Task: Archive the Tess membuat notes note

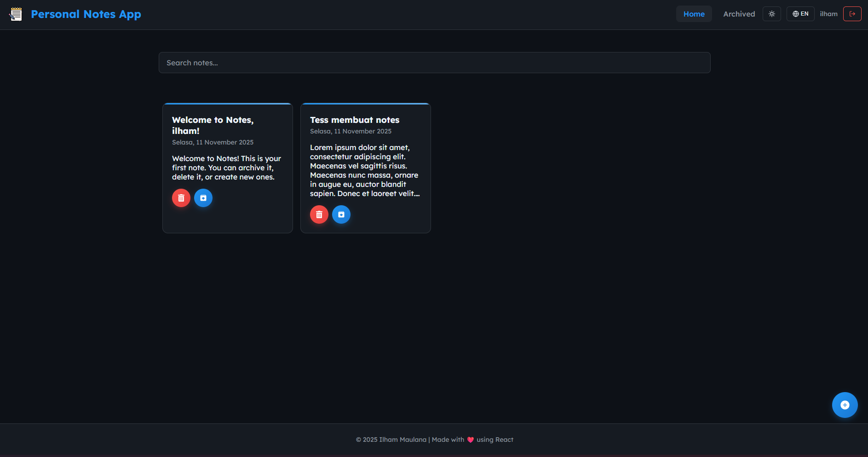Action: pos(341,214)
